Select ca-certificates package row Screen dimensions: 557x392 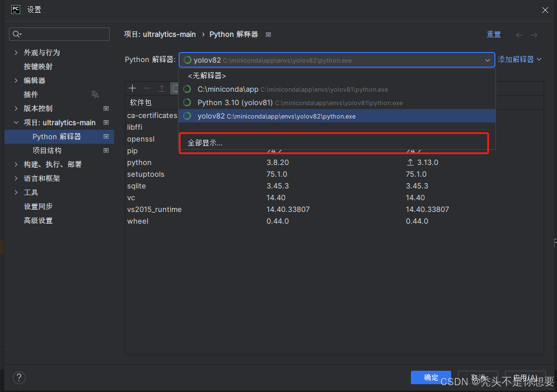[x=152, y=115]
